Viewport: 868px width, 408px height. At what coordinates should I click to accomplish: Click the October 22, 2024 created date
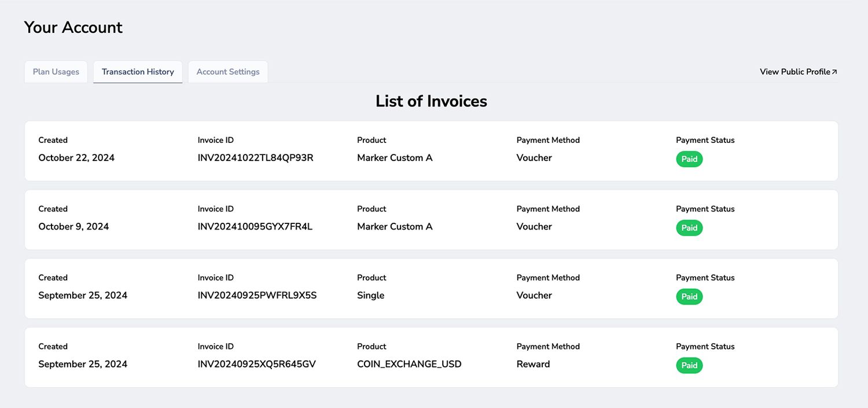tap(76, 158)
